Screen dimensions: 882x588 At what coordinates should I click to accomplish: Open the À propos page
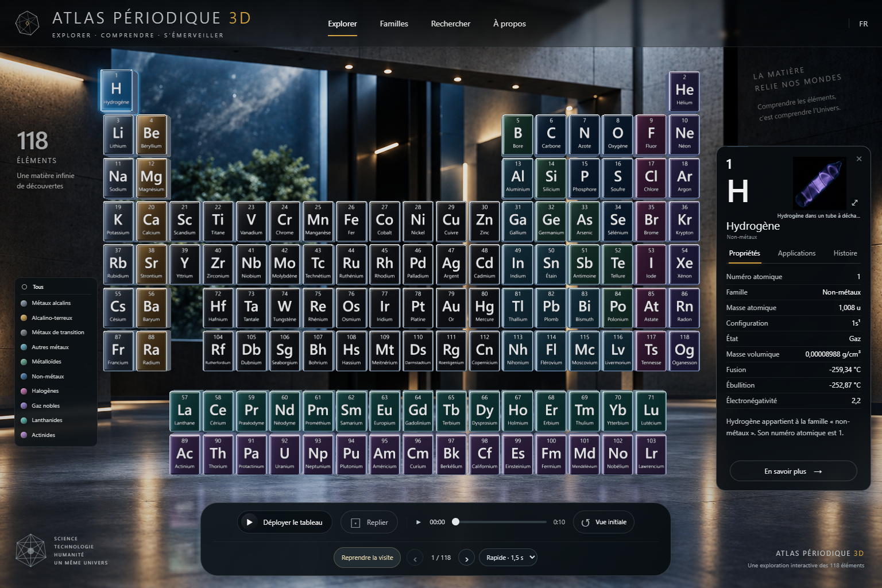[509, 24]
